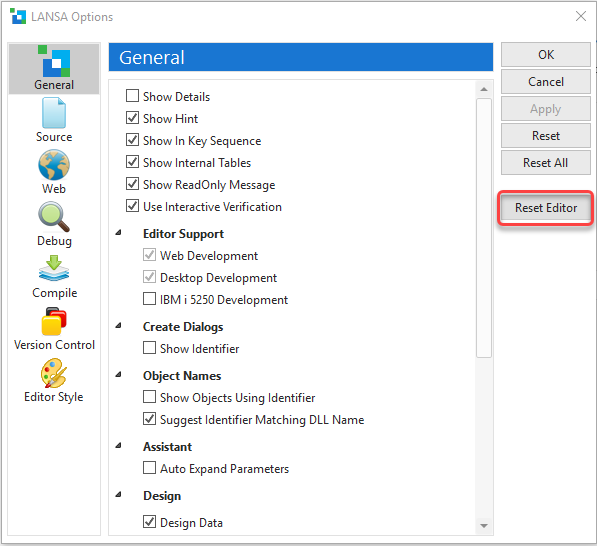Confirm the options with OK
Viewport: 597px width, 546px height.
tap(546, 54)
